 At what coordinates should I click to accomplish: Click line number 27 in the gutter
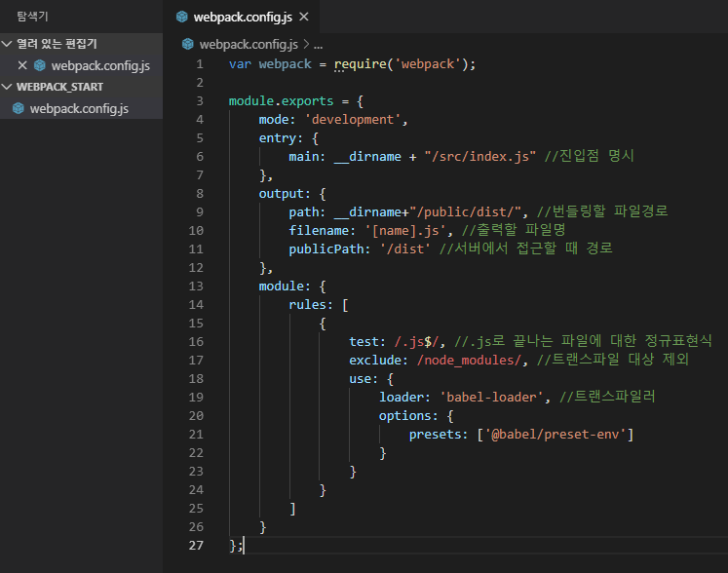pos(197,545)
